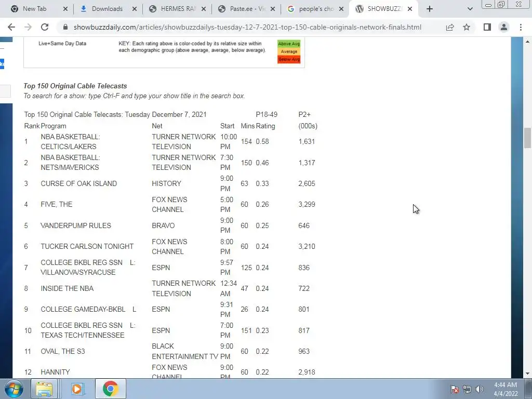The image size is (532, 399).
Task: Click the padlock site info icon
Action: (65, 27)
